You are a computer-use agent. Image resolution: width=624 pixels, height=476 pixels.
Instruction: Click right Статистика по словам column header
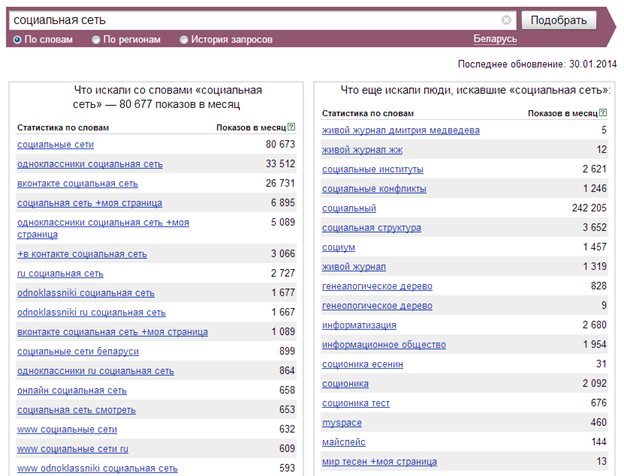(368, 113)
